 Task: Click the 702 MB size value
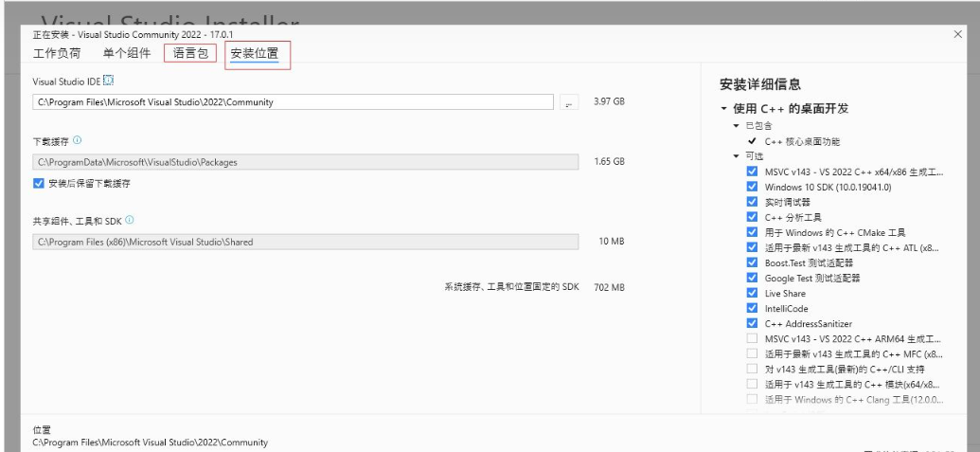coord(609,287)
